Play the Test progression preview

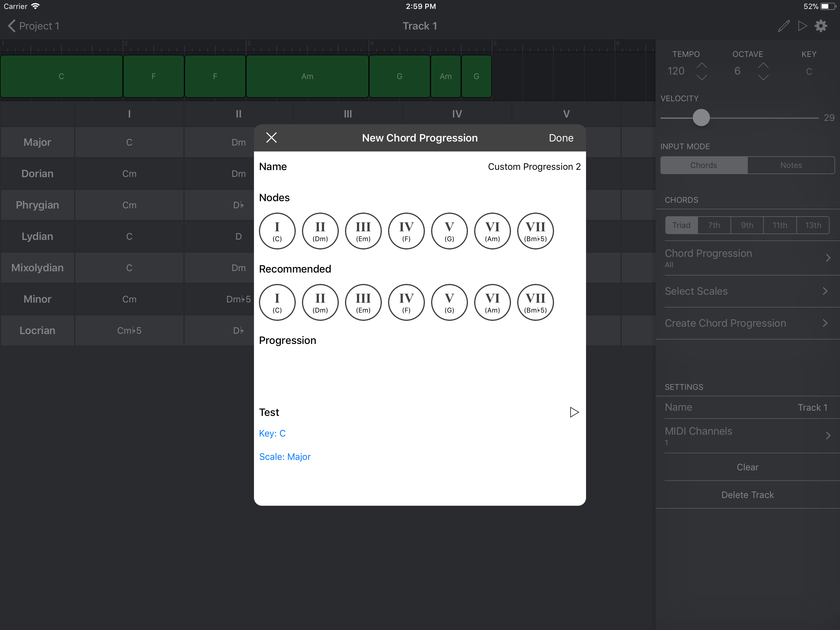coord(574,412)
